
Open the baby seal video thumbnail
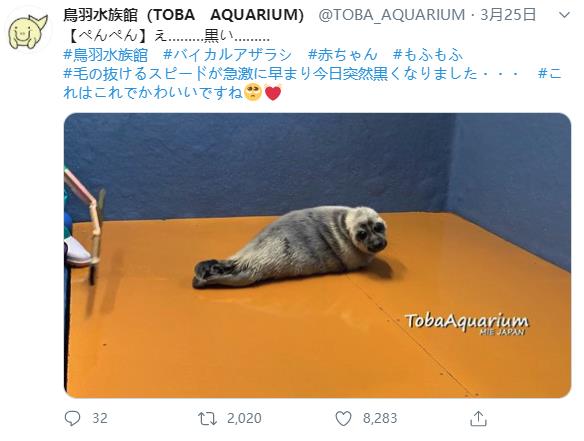[317, 256]
